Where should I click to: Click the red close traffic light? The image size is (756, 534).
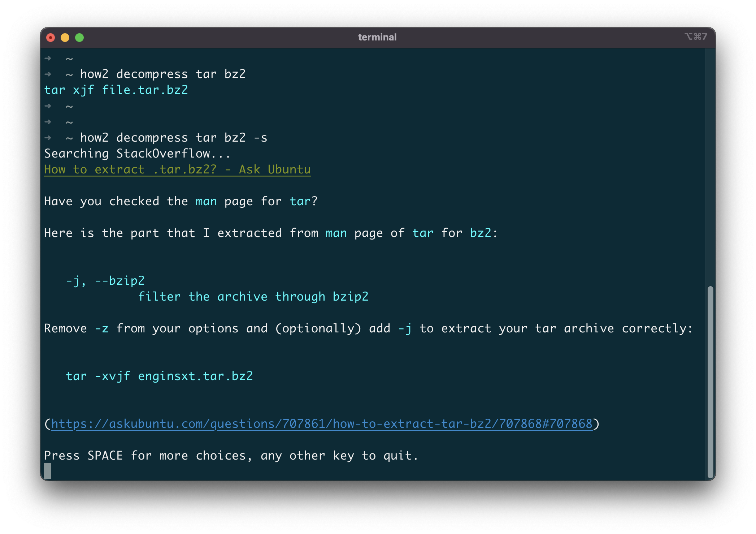tap(51, 37)
